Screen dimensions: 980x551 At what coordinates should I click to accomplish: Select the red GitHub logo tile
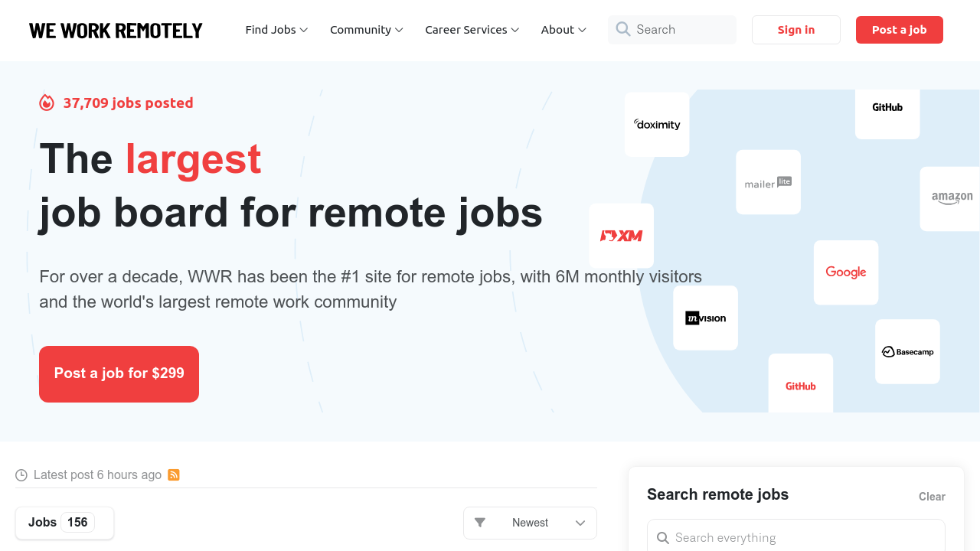[800, 386]
